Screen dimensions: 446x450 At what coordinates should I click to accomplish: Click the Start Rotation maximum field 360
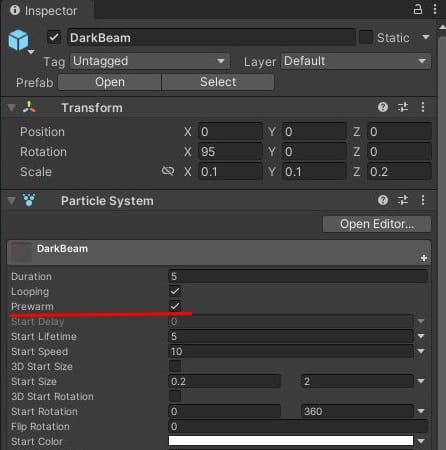tap(357, 411)
